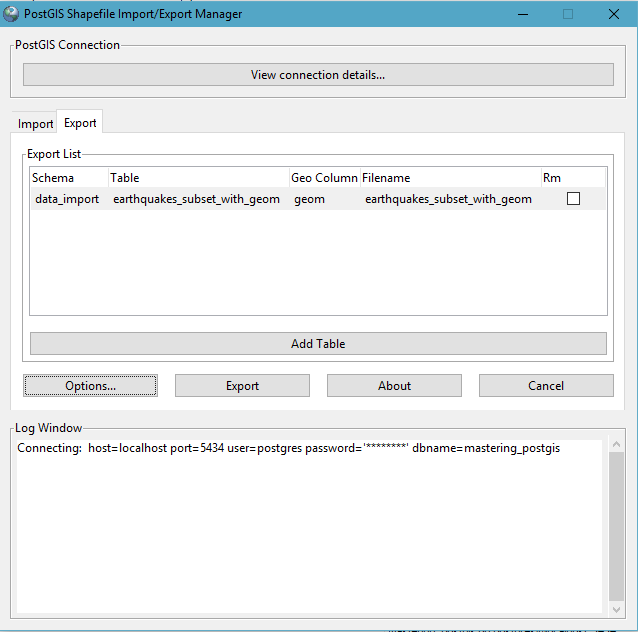Open the About dialog
The height and width of the screenshot is (632, 638).
(x=394, y=385)
